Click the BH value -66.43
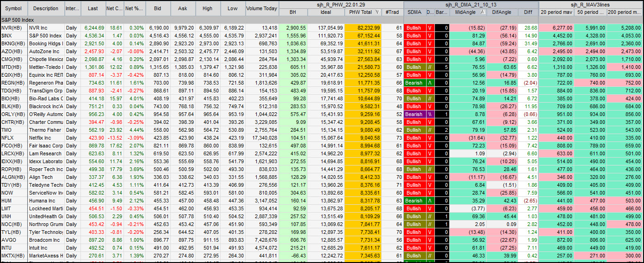644x263 pixels. pos(293,256)
